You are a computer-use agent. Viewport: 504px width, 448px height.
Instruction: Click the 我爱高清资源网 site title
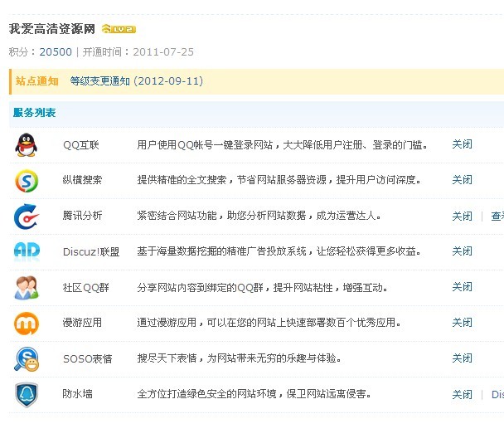click(51, 29)
